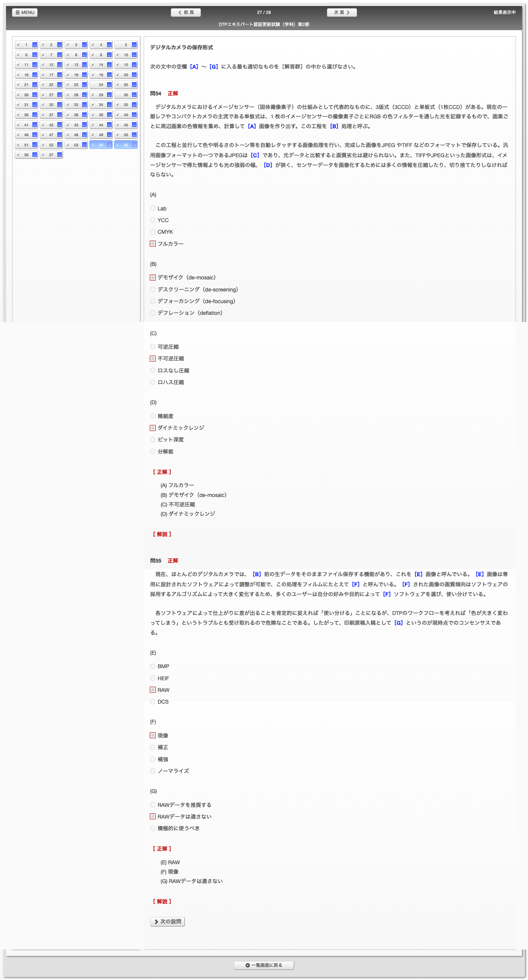Click the circle icon on 一覧画面に戻る
This screenshot has height=980, width=528.
pyautogui.click(x=248, y=965)
